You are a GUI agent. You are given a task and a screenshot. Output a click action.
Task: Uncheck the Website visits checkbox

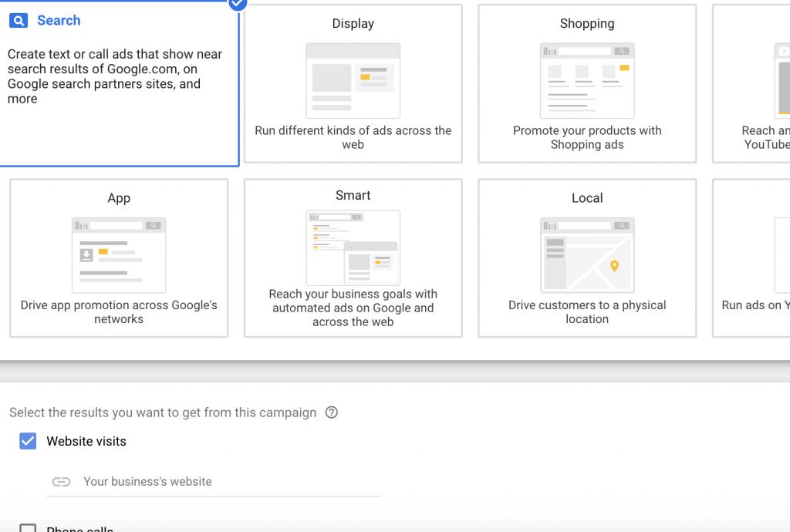pyautogui.click(x=28, y=441)
